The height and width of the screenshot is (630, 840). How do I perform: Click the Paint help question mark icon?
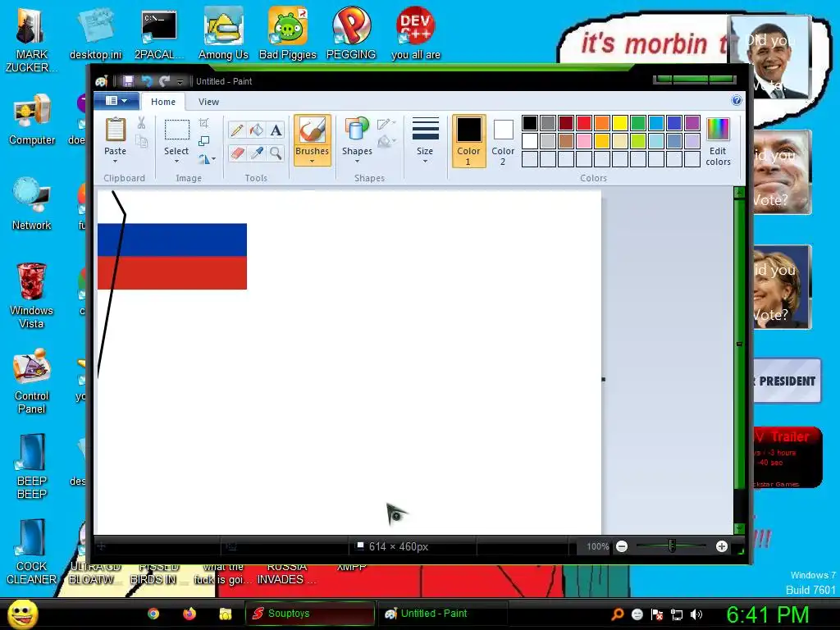click(x=737, y=100)
